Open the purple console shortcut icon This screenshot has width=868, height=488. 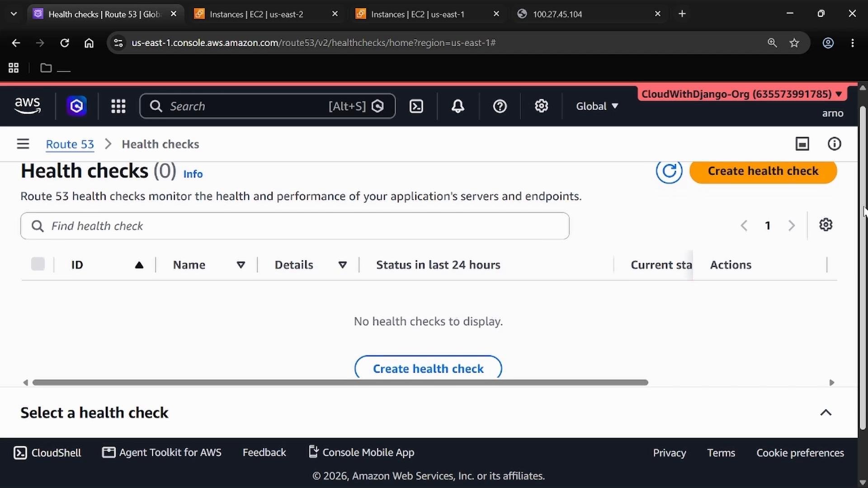[x=76, y=106]
